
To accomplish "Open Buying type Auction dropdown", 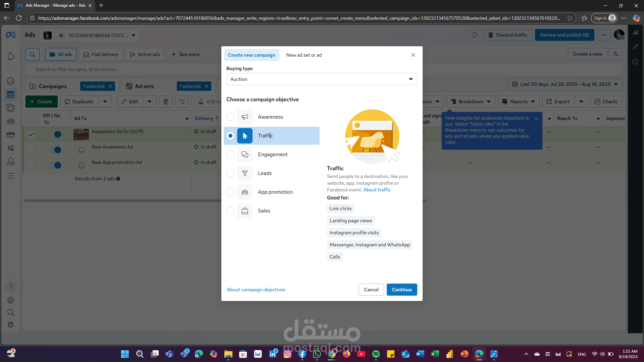I will click(322, 79).
